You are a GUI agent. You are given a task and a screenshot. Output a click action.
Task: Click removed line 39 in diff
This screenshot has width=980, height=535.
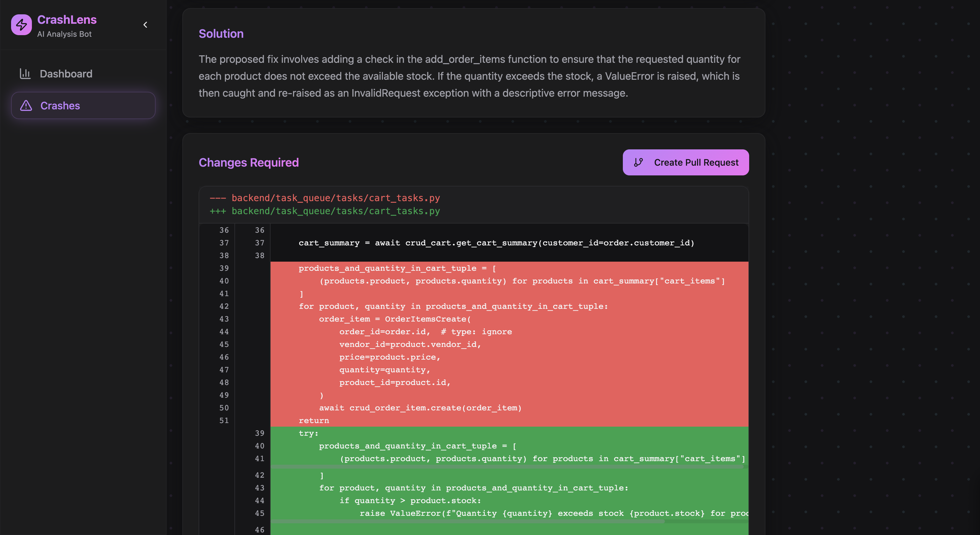click(x=397, y=268)
